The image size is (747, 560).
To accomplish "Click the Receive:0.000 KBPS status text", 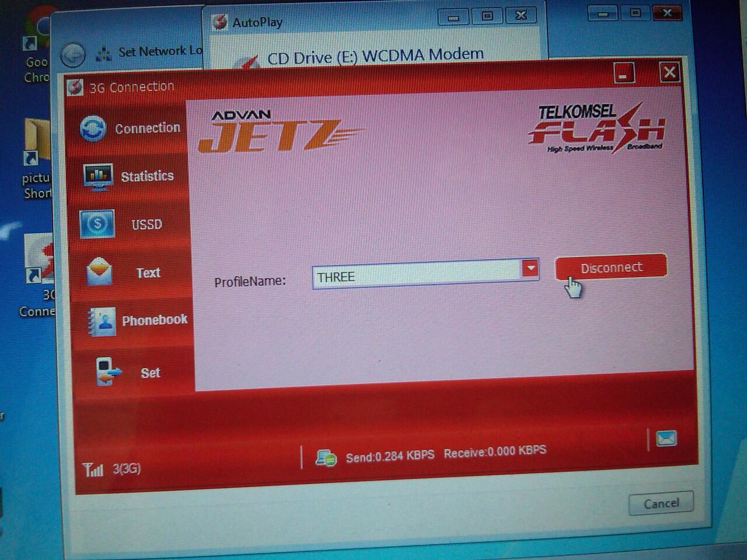I will tap(495, 452).
